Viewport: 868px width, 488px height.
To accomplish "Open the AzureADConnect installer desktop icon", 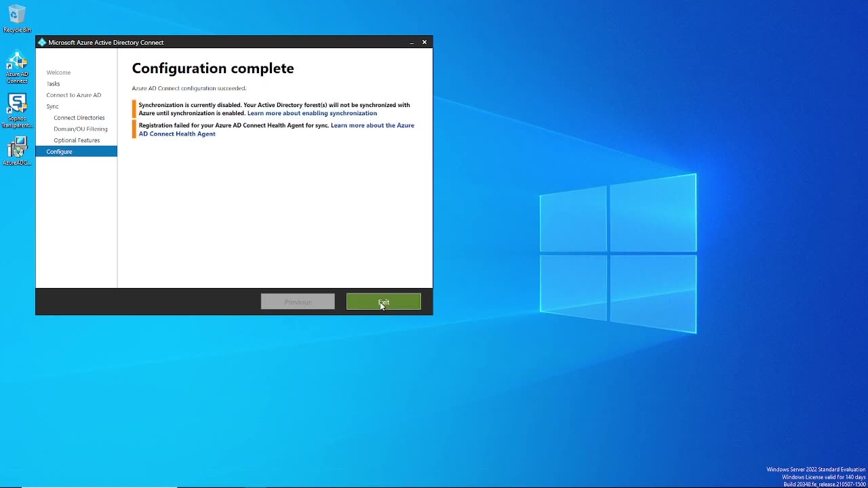I will 17,150.
